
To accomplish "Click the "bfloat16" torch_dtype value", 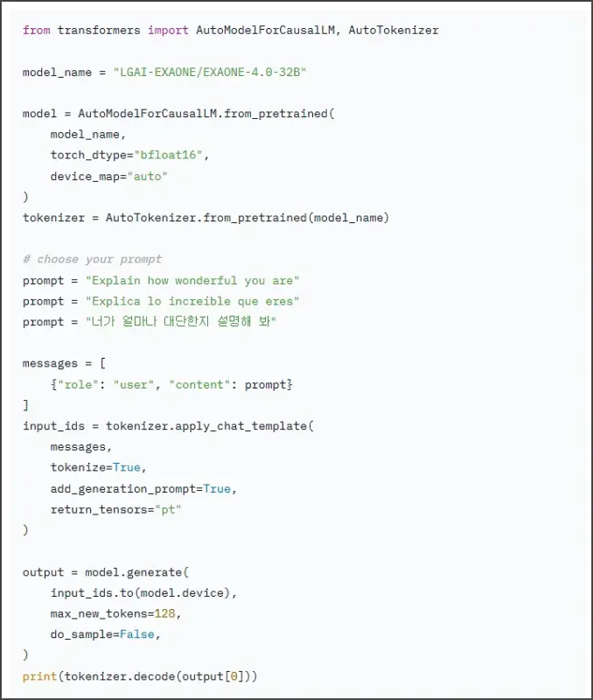I will point(168,156).
